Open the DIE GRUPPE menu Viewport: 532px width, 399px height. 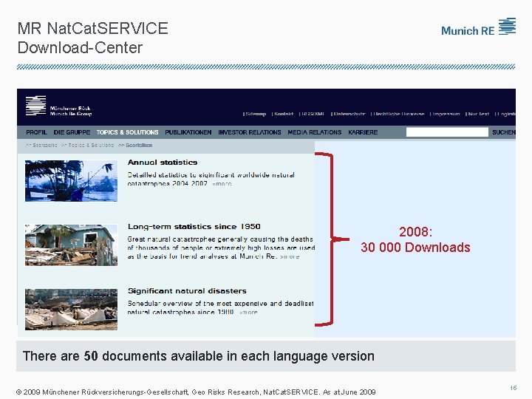pos(72,132)
